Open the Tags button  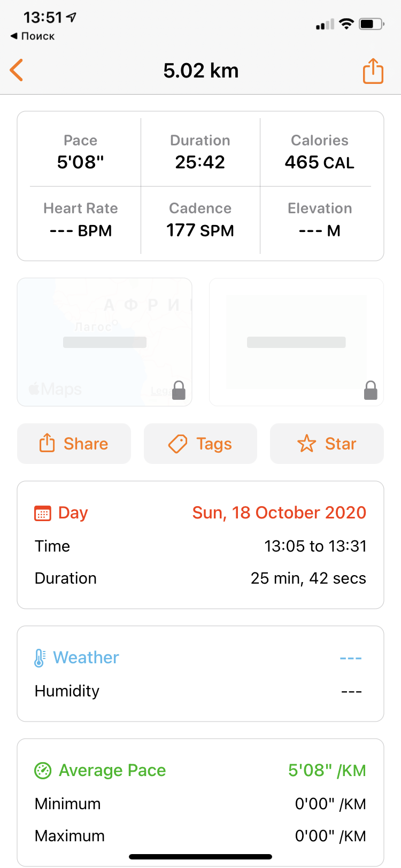click(200, 444)
